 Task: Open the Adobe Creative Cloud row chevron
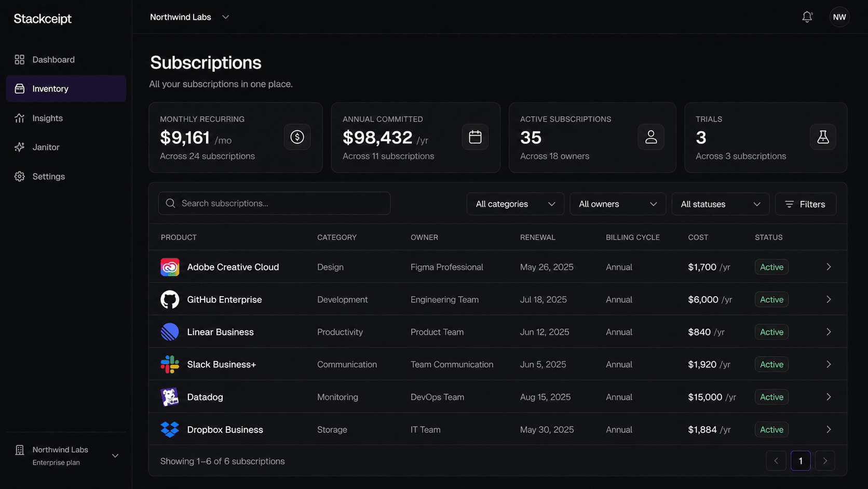829,267
